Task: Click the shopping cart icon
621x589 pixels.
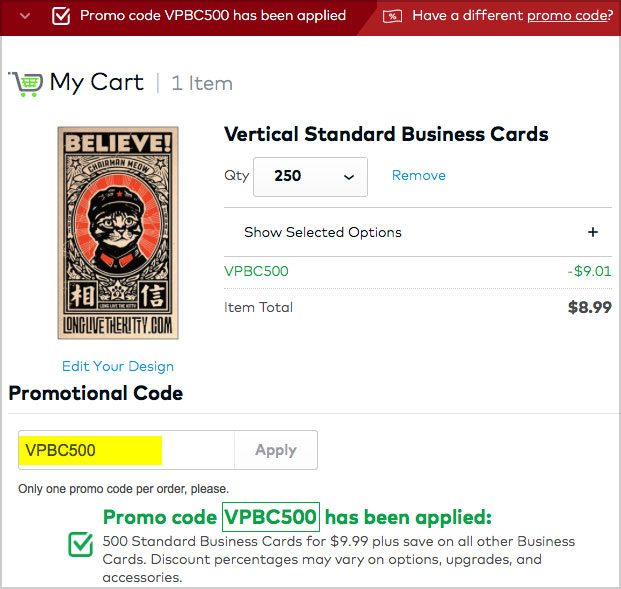Action: pyautogui.click(x=26, y=84)
